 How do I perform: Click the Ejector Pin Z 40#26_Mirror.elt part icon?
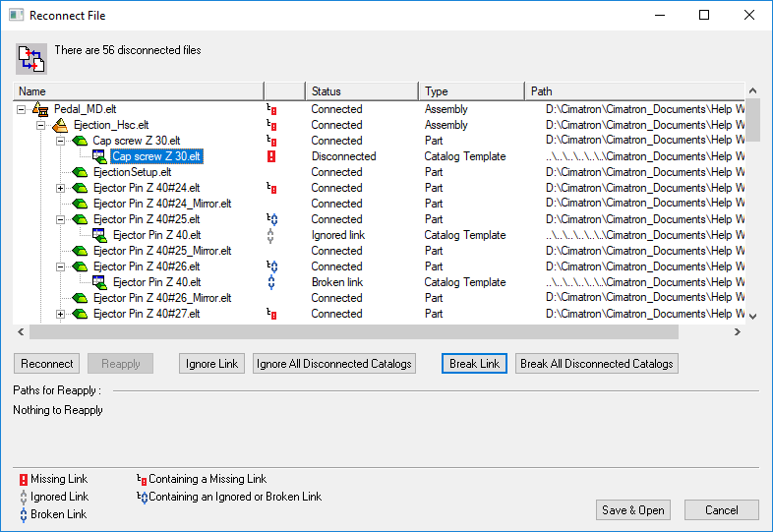click(80, 298)
